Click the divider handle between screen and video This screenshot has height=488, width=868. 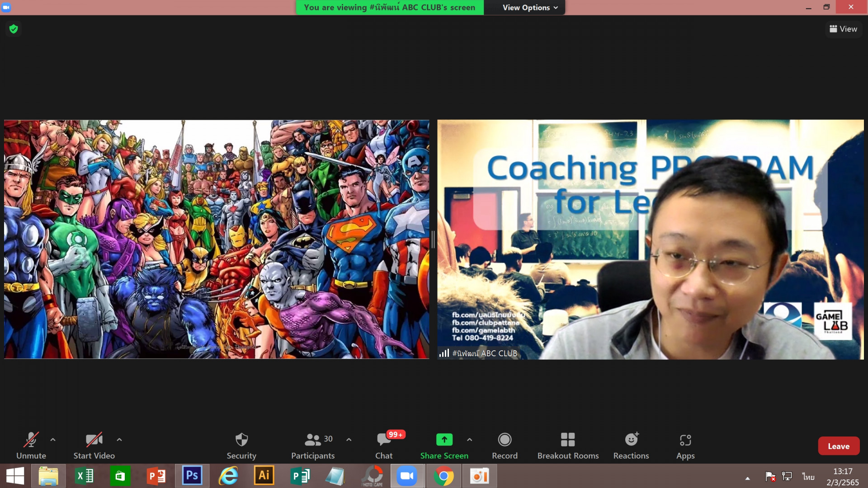[x=433, y=239]
